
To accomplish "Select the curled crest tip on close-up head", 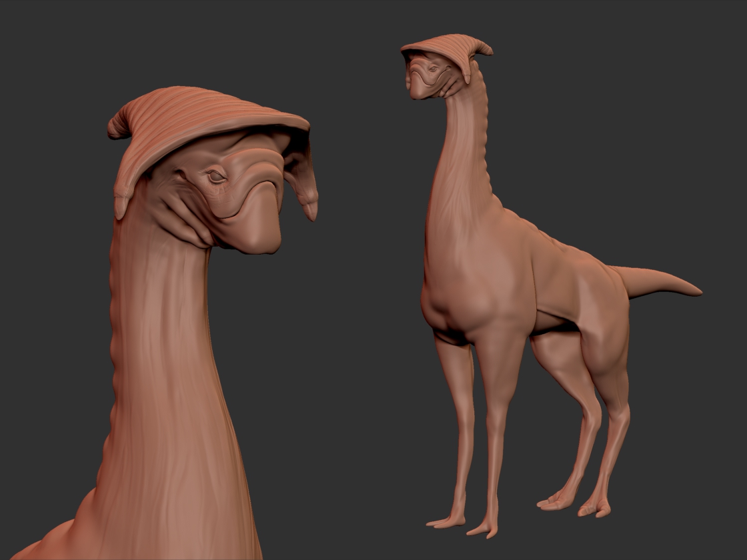I will click(119, 125).
